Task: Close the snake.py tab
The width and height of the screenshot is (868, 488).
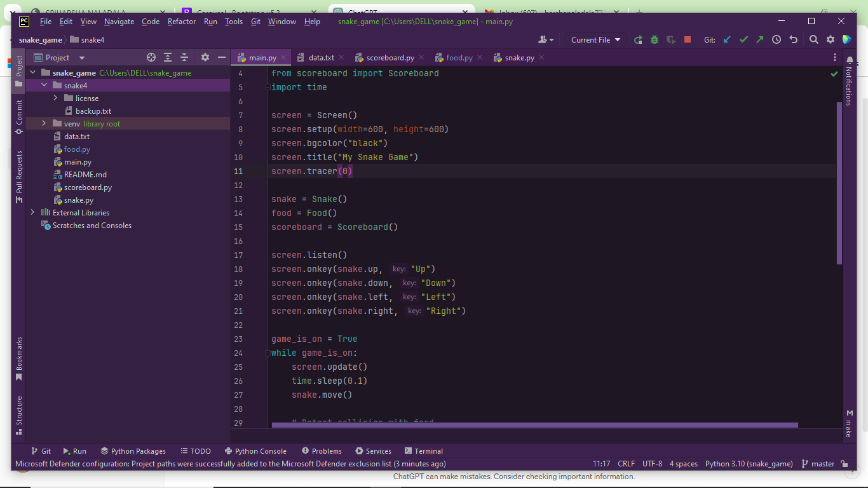Action: [542, 57]
